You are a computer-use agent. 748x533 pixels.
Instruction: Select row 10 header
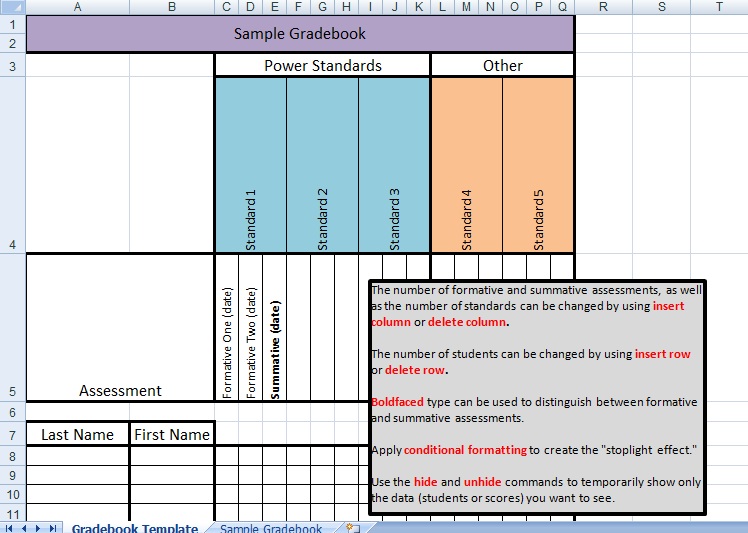tap(12, 494)
